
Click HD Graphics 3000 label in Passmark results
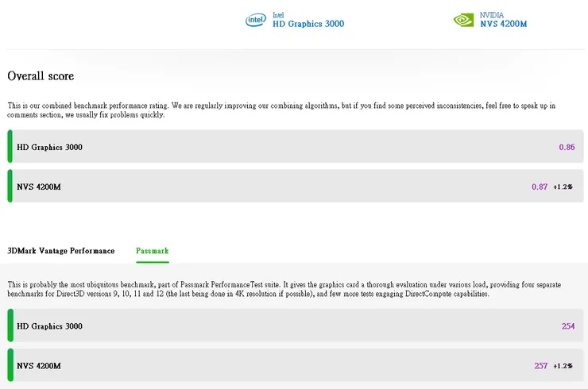pyautogui.click(x=49, y=326)
